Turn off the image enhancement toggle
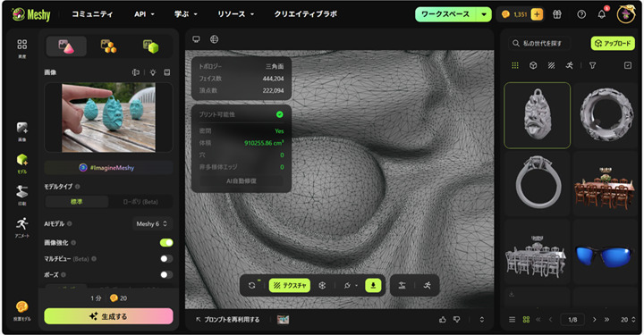The image size is (644, 335). 166,243
